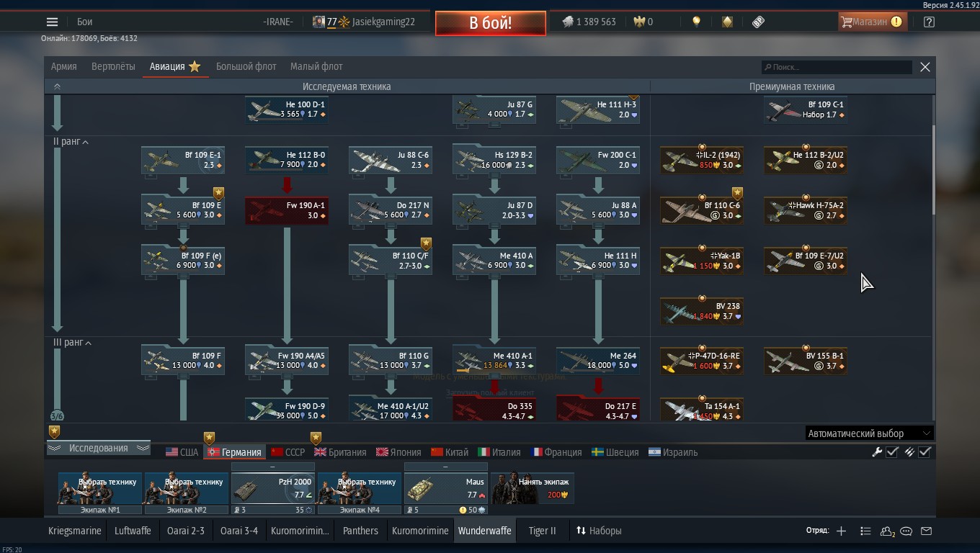Click the gold shield badge below tree

coord(54,431)
